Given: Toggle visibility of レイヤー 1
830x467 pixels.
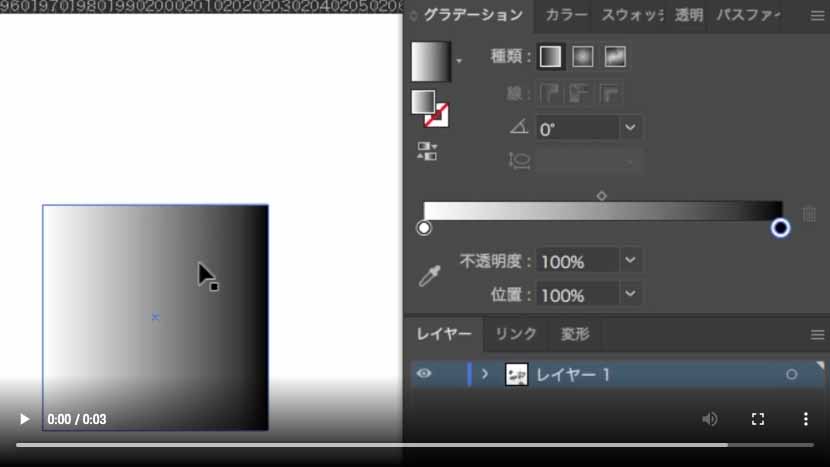Looking at the screenshot, I should click(x=423, y=374).
